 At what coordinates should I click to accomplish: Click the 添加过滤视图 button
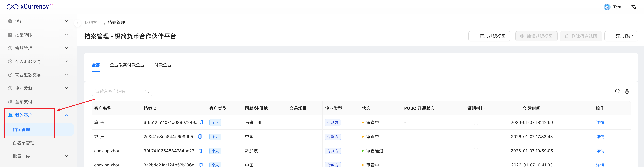coord(489,36)
